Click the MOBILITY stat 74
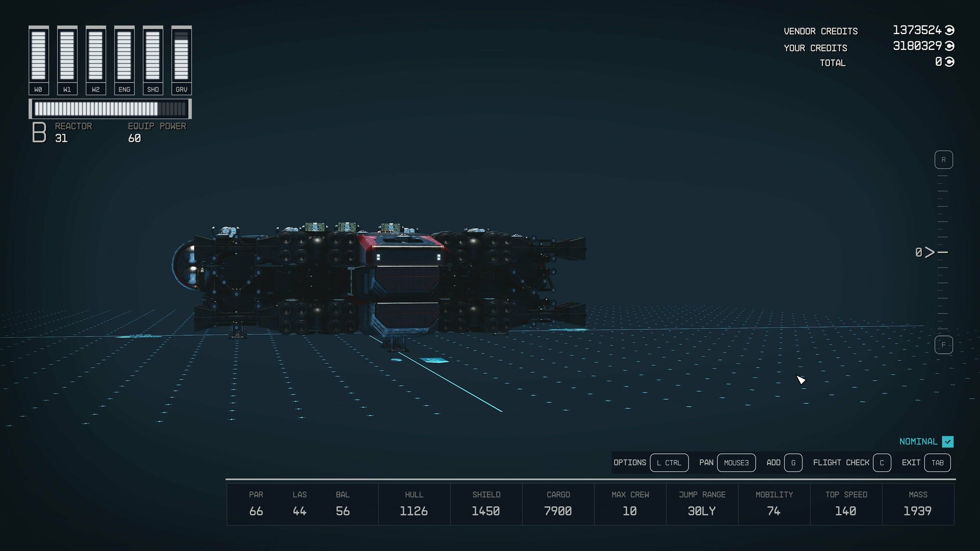Viewport: 980px width, 551px height. [774, 504]
